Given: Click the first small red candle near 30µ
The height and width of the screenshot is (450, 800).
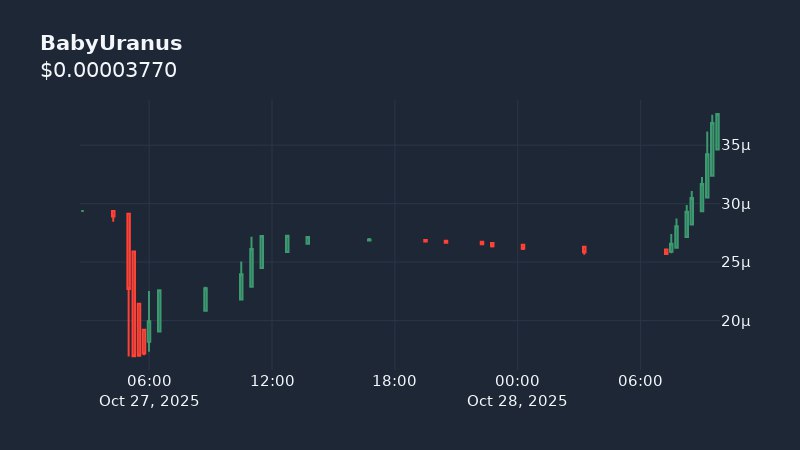Looking at the screenshot, I should click(x=113, y=214).
